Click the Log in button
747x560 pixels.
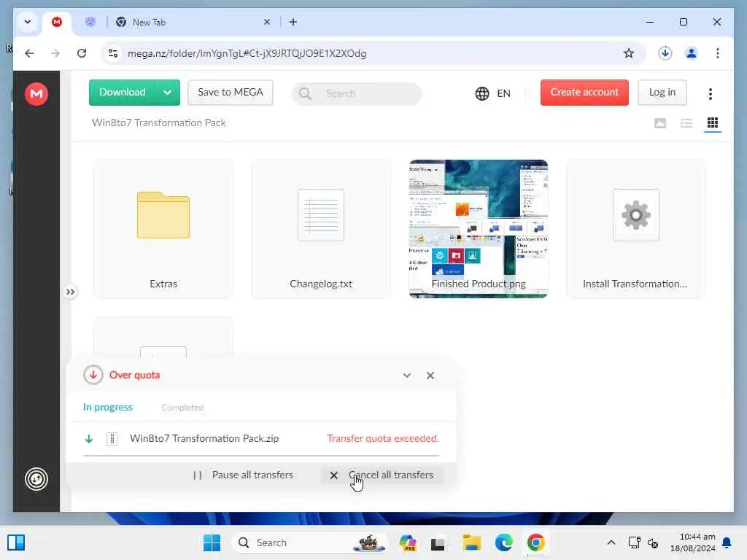click(662, 93)
